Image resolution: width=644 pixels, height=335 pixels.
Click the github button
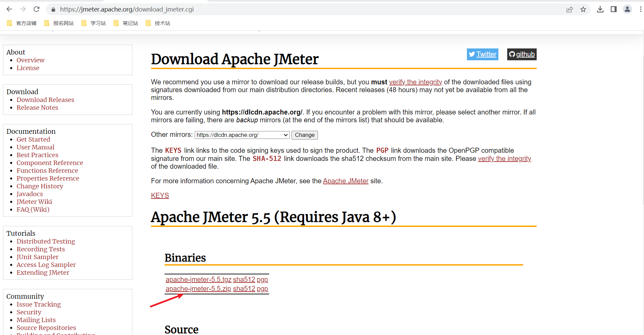[x=522, y=54]
